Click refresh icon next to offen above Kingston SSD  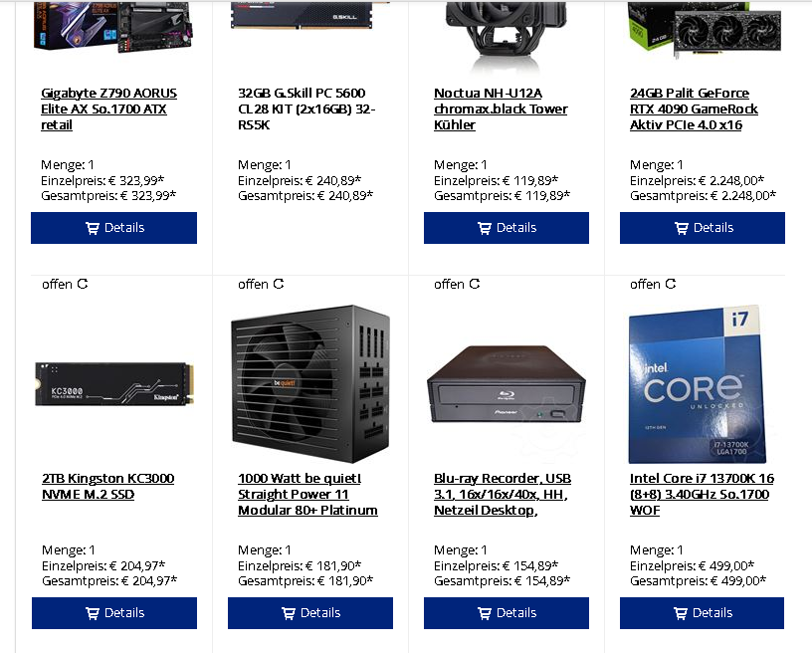click(83, 284)
